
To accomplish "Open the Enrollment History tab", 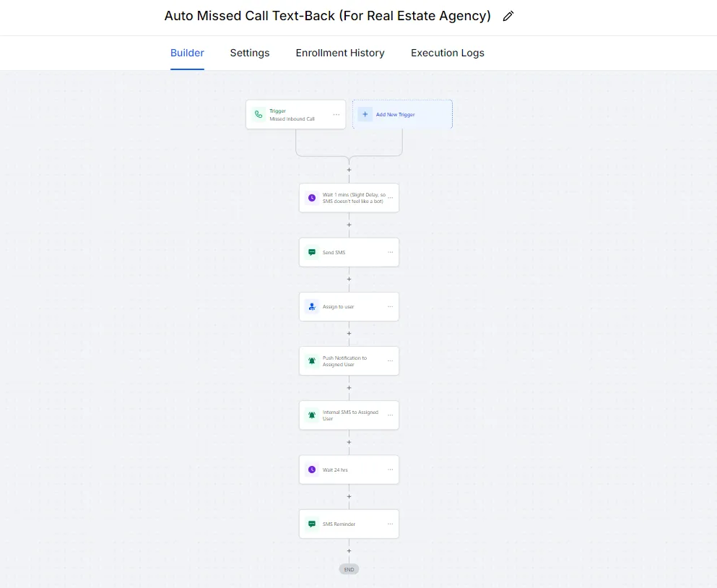I will coord(340,53).
